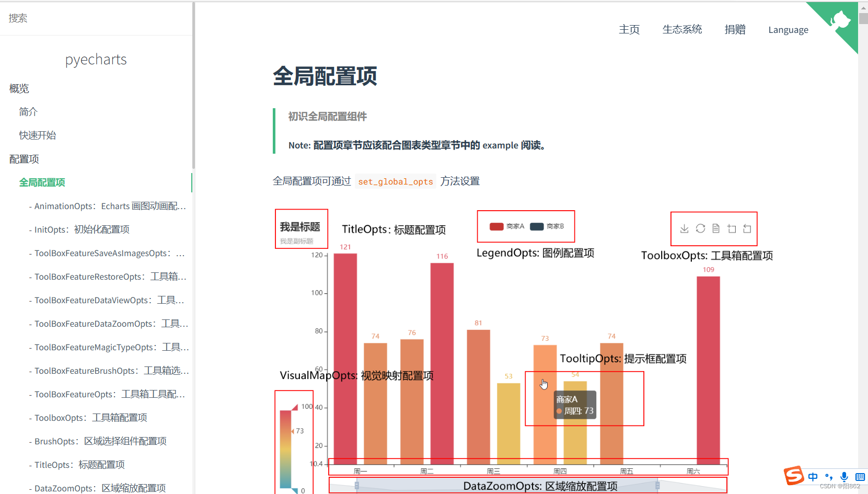This screenshot has height=494, width=868.
Task: Open the 捐赠 nav item
Action: (x=735, y=30)
